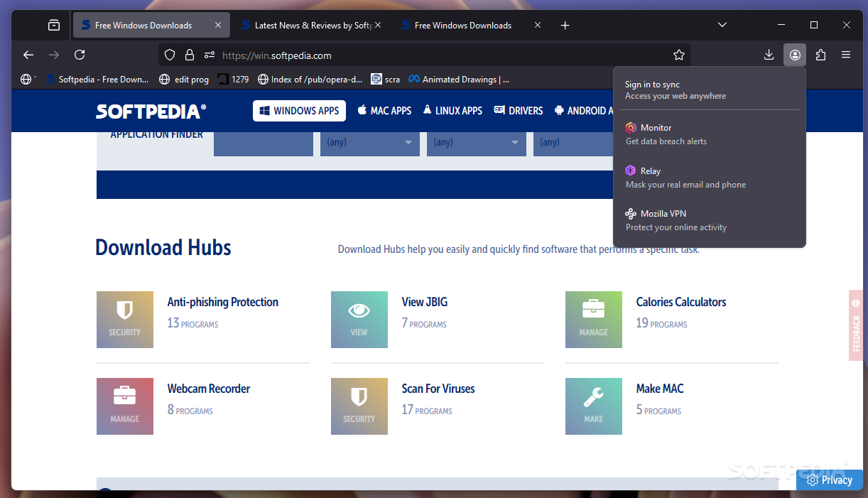Click the Download Hubs heading
Viewport: 868px width, 498px height.
(x=163, y=247)
